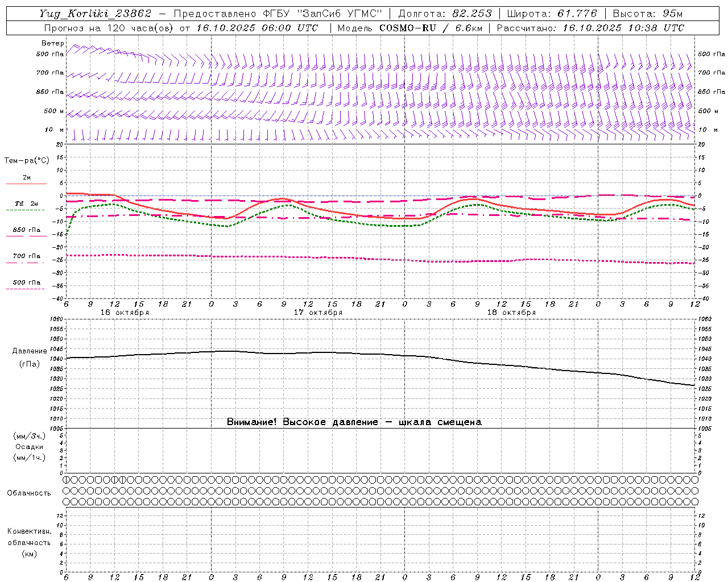This screenshot has height=582, width=728.
Task: Select the Высота: 95м field
Action: point(648,14)
